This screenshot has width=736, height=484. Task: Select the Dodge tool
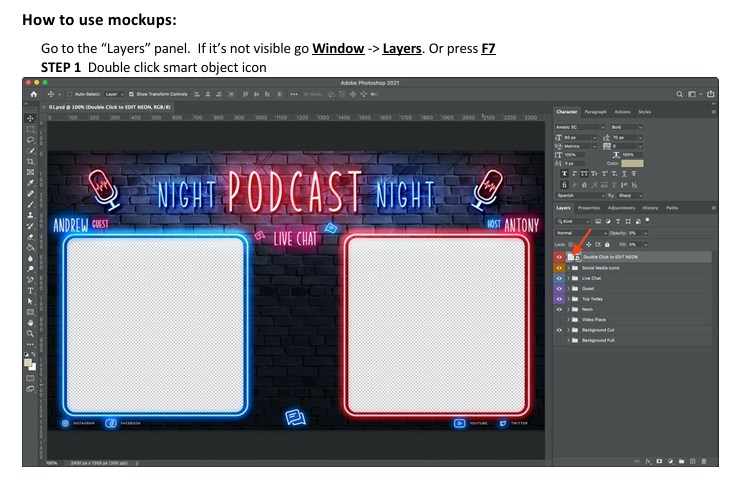point(31,269)
